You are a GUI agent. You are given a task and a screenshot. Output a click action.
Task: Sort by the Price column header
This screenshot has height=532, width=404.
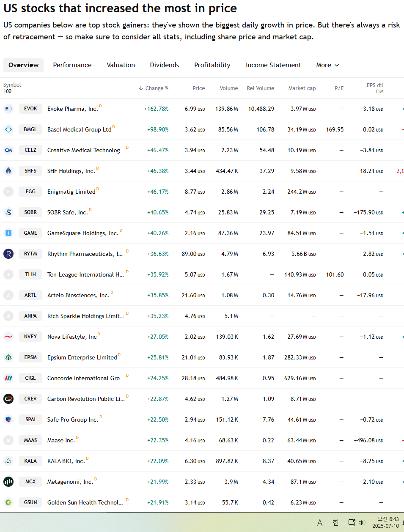199,88
